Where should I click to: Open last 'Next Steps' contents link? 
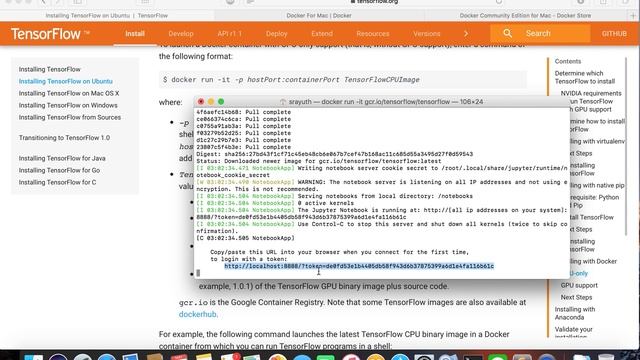pyautogui.click(x=576, y=298)
